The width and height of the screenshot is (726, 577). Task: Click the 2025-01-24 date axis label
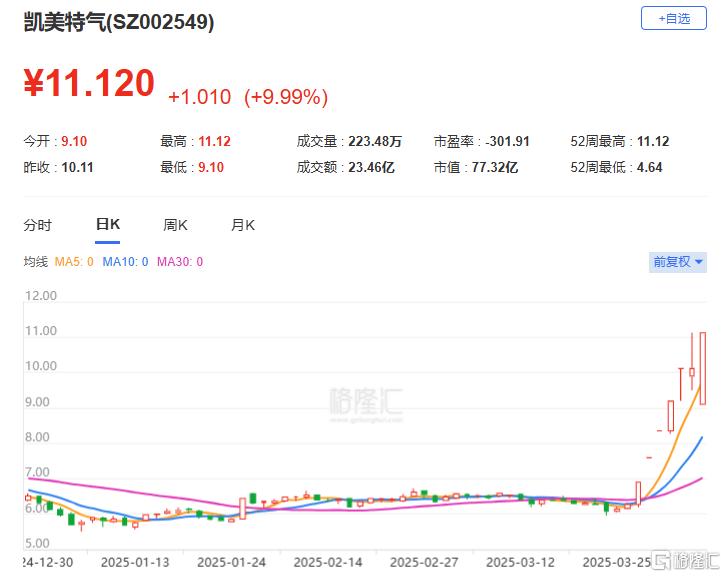[232, 563]
